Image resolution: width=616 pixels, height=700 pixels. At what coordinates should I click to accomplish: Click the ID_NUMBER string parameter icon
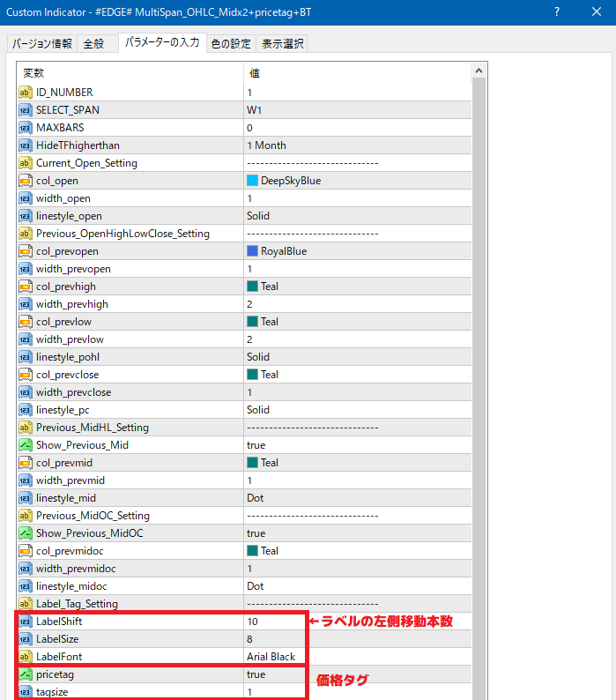click(x=26, y=93)
